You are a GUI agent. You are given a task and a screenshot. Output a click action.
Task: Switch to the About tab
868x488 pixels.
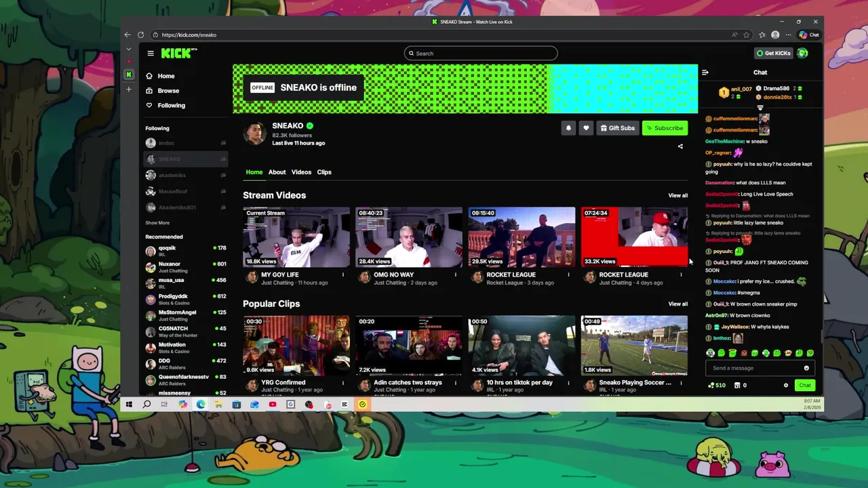coord(277,172)
